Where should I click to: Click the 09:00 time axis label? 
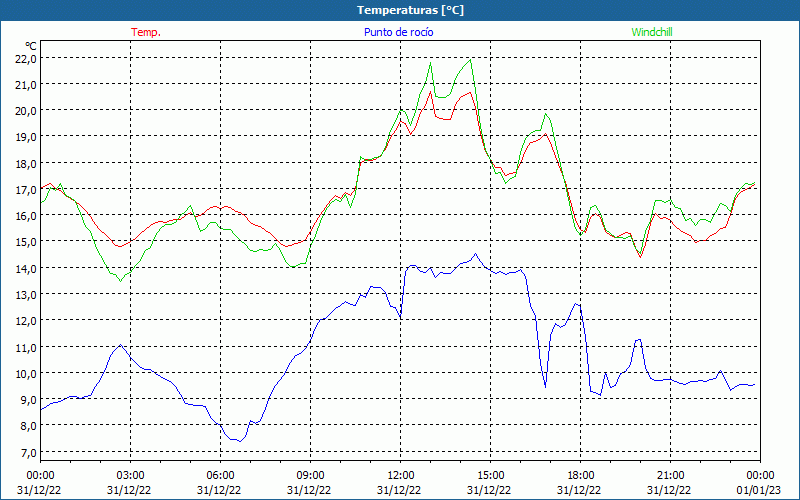tap(309, 476)
